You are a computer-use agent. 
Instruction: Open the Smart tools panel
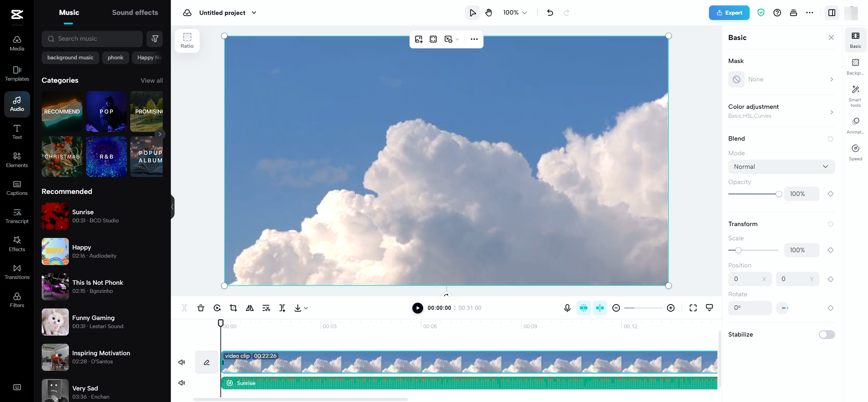[x=855, y=96]
